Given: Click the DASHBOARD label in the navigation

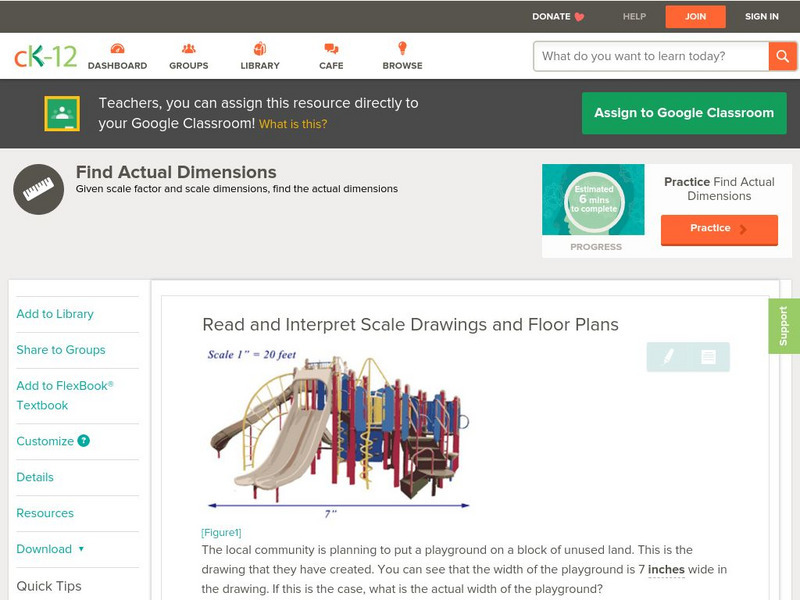Looking at the screenshot, I should coord(117,66).
